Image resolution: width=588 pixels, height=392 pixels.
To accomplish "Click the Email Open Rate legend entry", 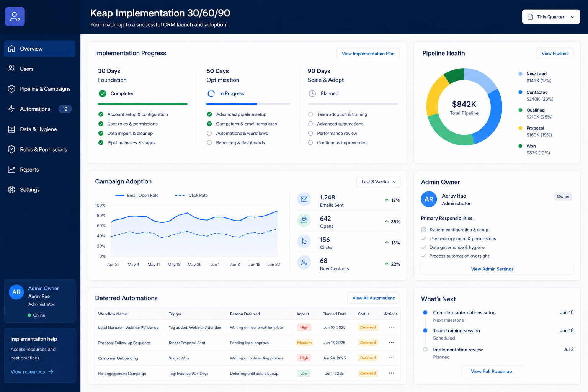I will pyautogui.click(x=137, y=195).
